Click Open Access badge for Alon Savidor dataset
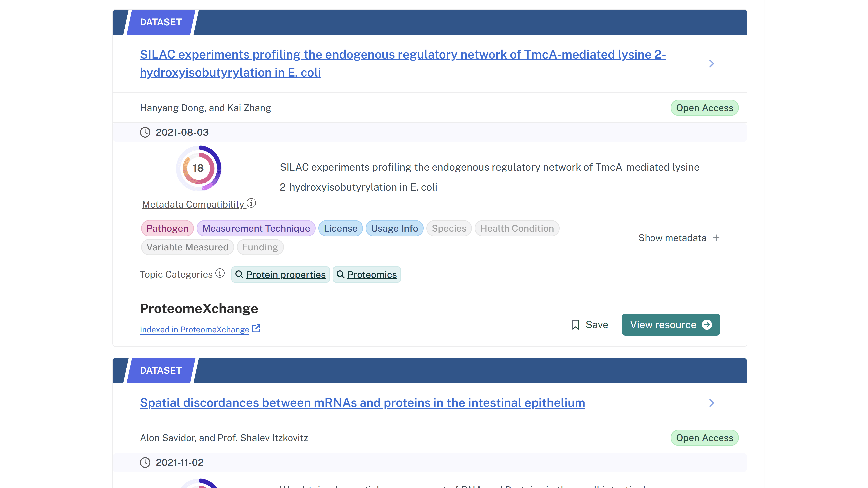Image resolution: width=868 pixels, height=488 pixels. [704, 438]
